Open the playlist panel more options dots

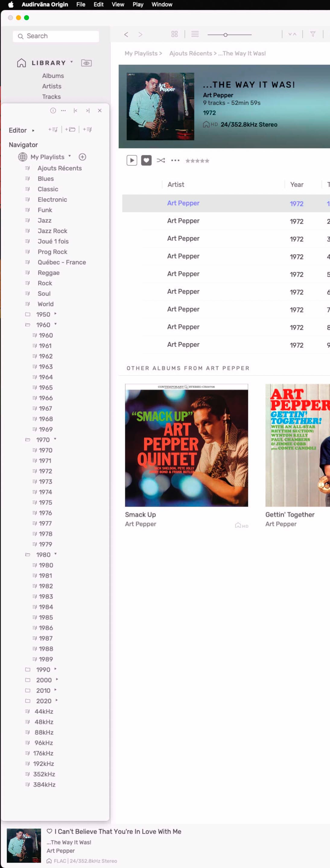click(63, 111)
